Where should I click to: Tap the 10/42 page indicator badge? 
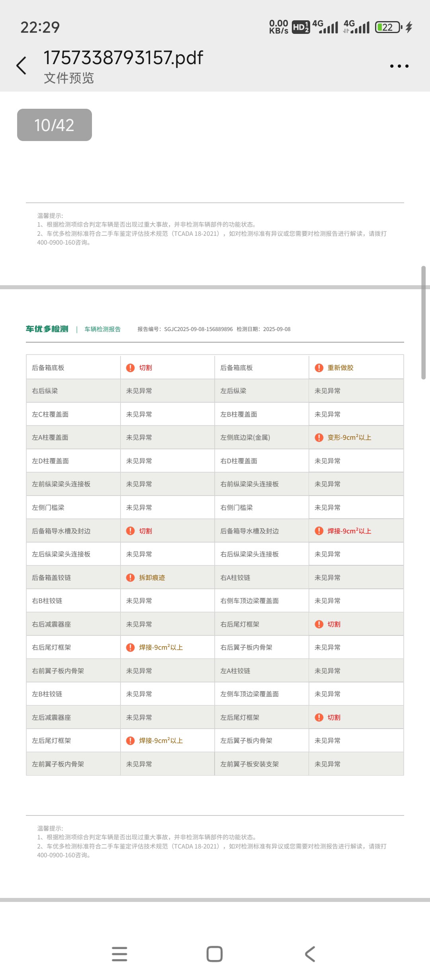[x=55, y=125]
